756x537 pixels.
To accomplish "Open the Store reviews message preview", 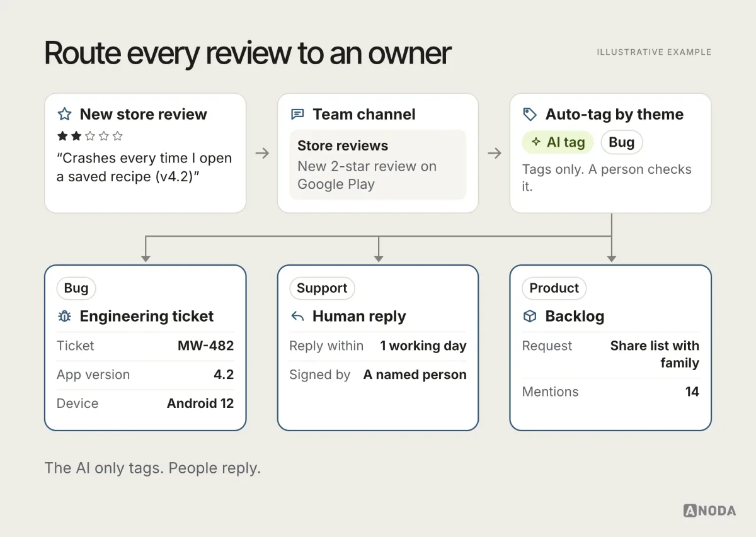I will click(378, 165).
